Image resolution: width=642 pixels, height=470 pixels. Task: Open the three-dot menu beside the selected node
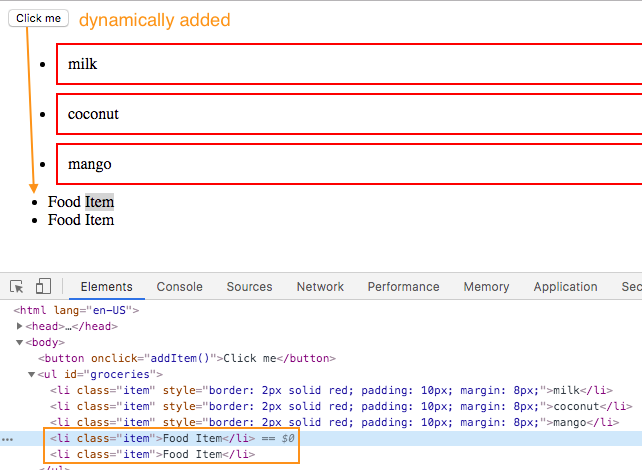pos(7,439)
